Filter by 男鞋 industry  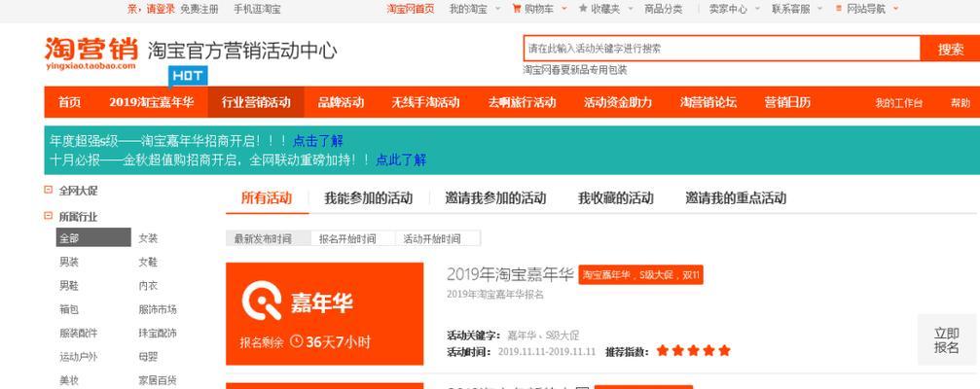coord(69,285)
